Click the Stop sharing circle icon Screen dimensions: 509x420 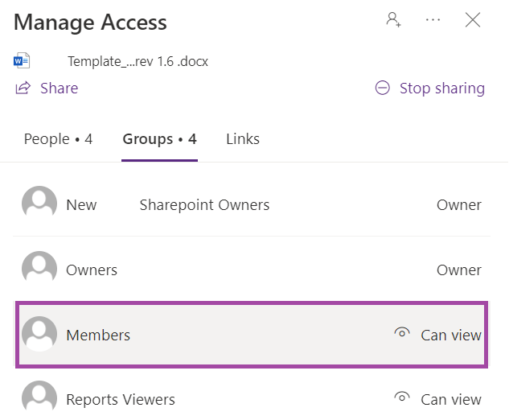(383, 88)
